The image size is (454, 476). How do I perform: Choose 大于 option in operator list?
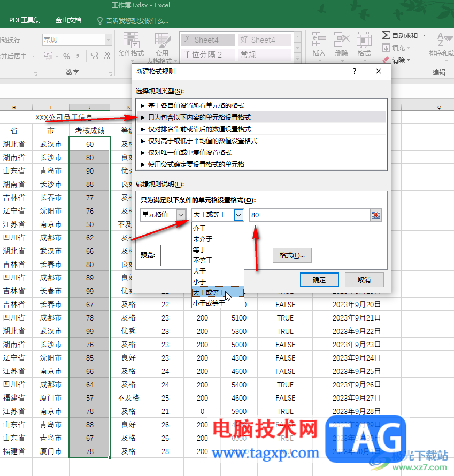pyautogui.click(x=218, y=271)
